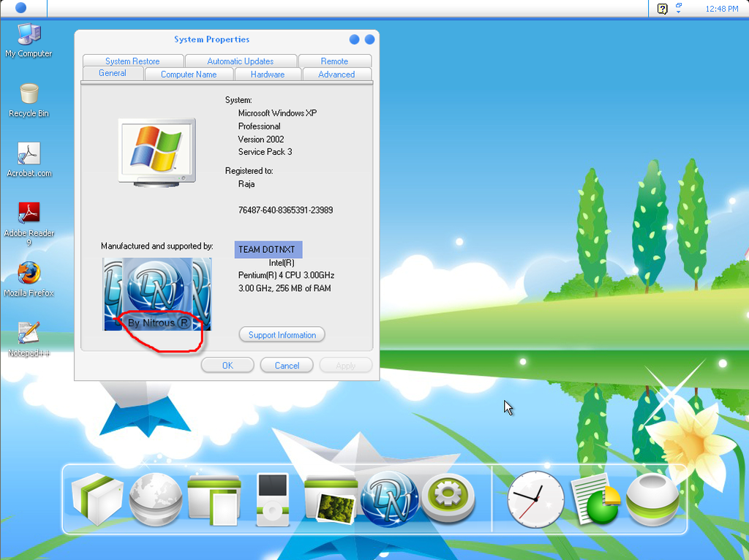
Task: Open Notepad++ desktop shortcut
Action: 29,334
